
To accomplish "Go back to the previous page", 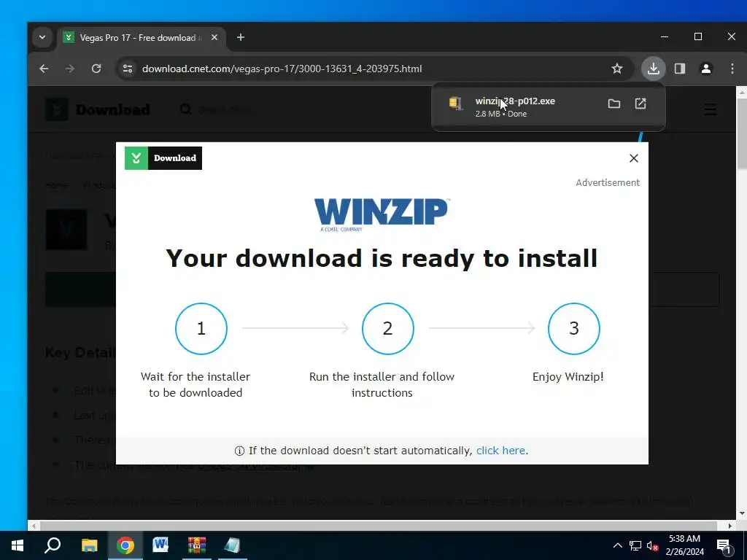I will [44, 69].
